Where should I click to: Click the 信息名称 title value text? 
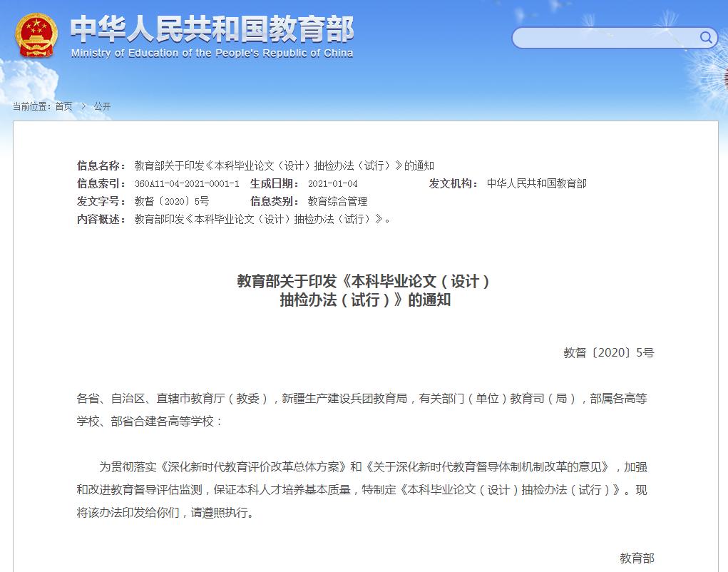click(x=284, y=165)
